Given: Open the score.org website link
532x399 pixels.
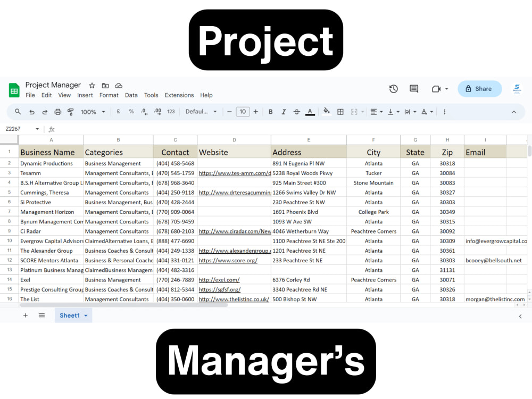Looking at the screenshot, I should (x=228, y=261).
